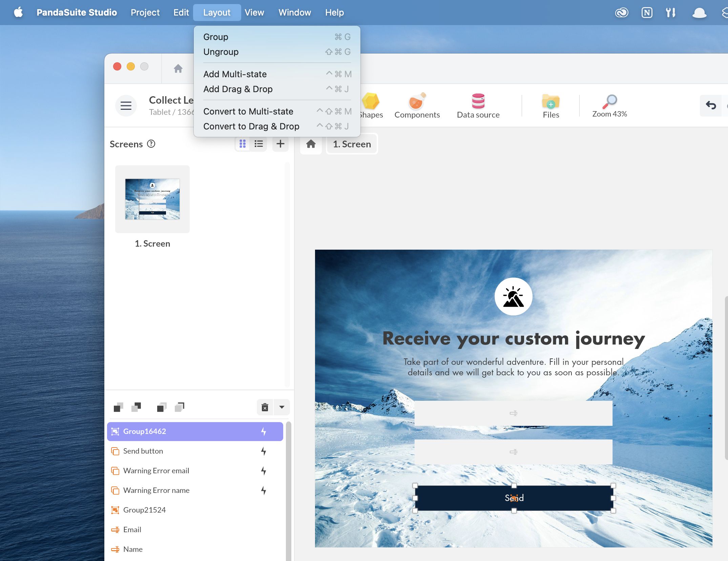Select Ungroup from Layout menu

pos(221,52)
